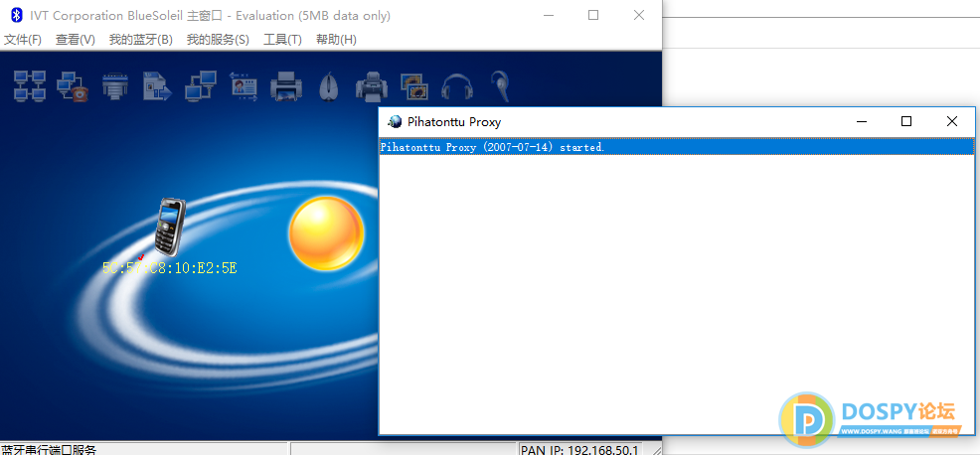Open the 查看(V) menu
The height and width of the screenshot is (455, 980).
pyautogui.click(x=75, y=40)
